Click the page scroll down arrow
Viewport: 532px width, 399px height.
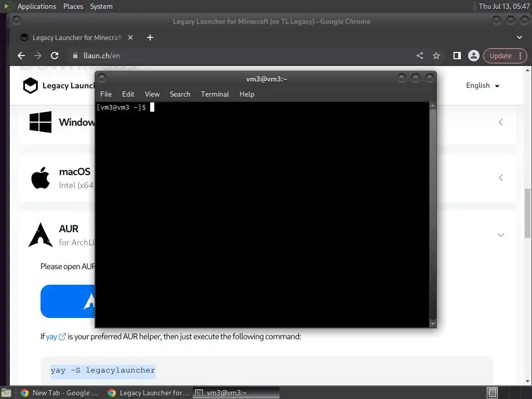tap(528, 381)
